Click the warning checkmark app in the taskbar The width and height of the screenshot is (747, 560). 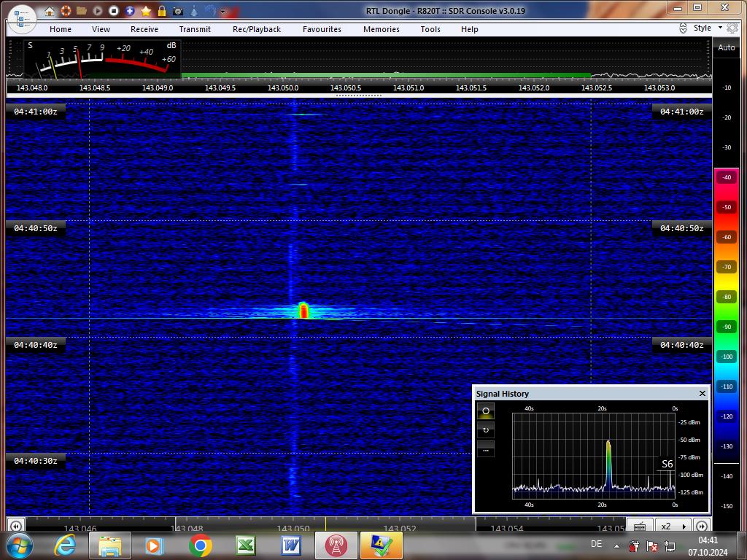[381, 545]
